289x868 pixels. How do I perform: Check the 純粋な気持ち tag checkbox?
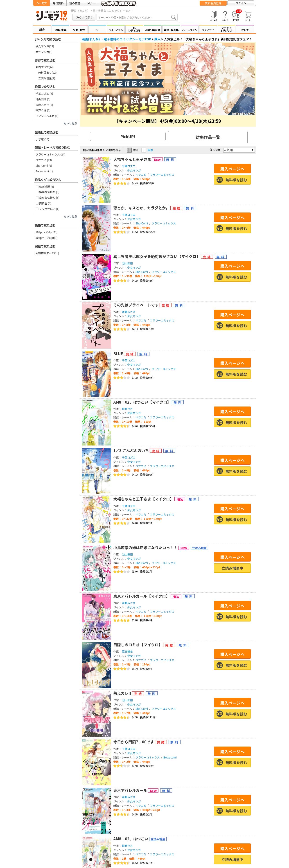click(x=37, y=192)
